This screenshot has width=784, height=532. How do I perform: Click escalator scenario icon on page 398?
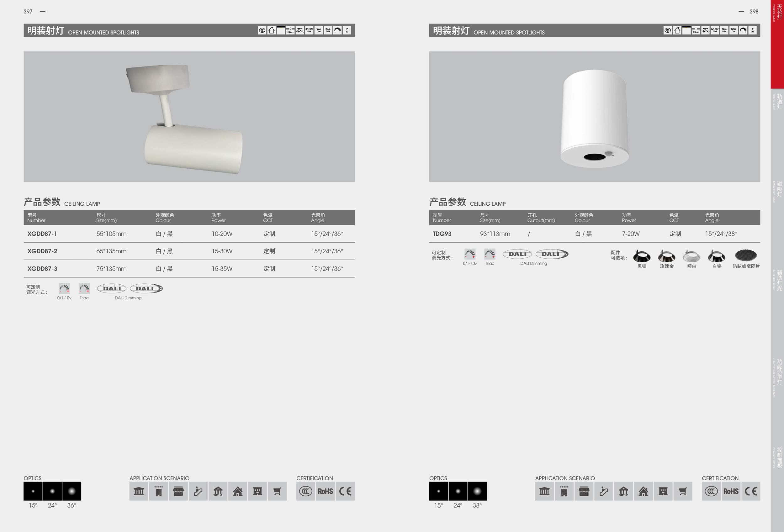coord(603,491)
